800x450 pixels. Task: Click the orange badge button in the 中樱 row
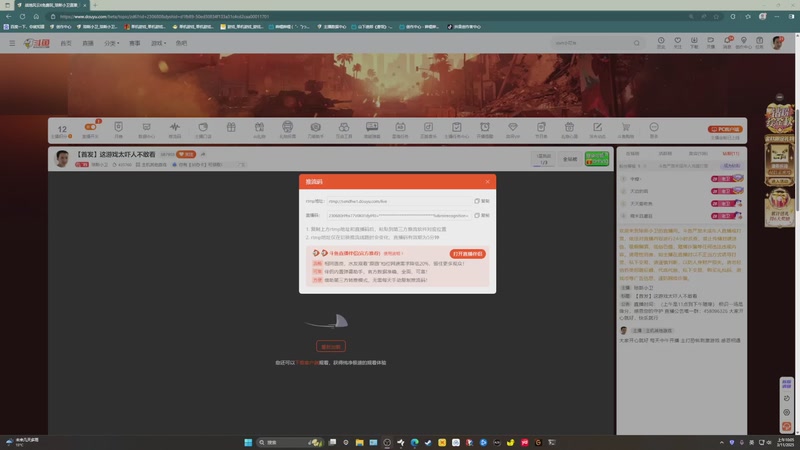tap(727, 179)
